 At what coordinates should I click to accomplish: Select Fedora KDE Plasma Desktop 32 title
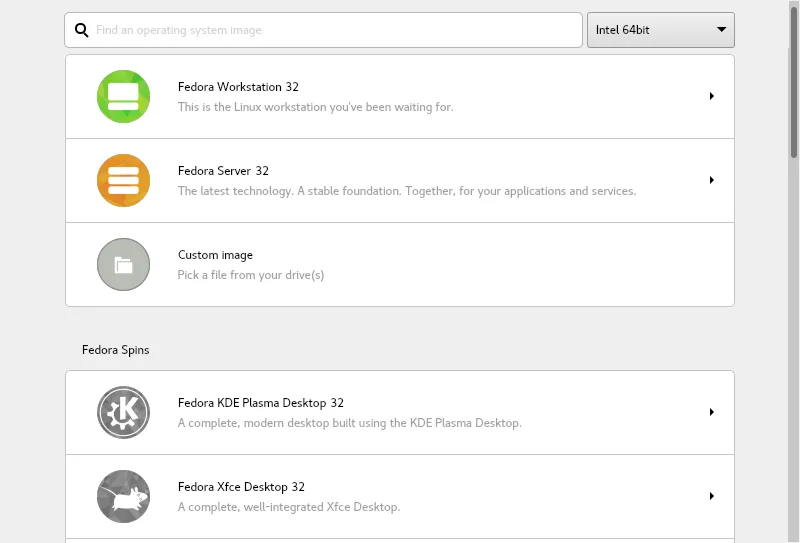click(260, 403)
